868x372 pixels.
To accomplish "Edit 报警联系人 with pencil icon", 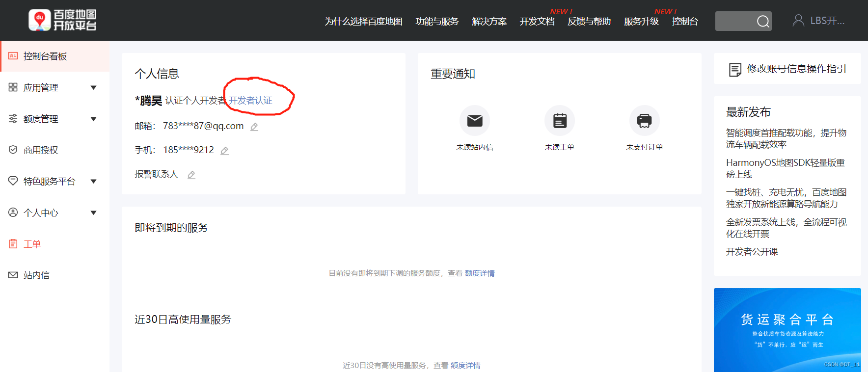I will coord(191,175).
